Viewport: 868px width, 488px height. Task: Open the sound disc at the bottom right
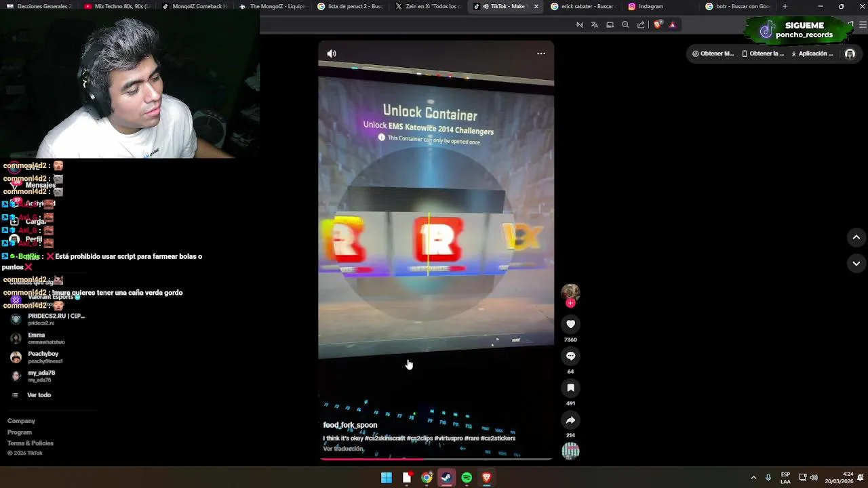[x=570, y=451]
